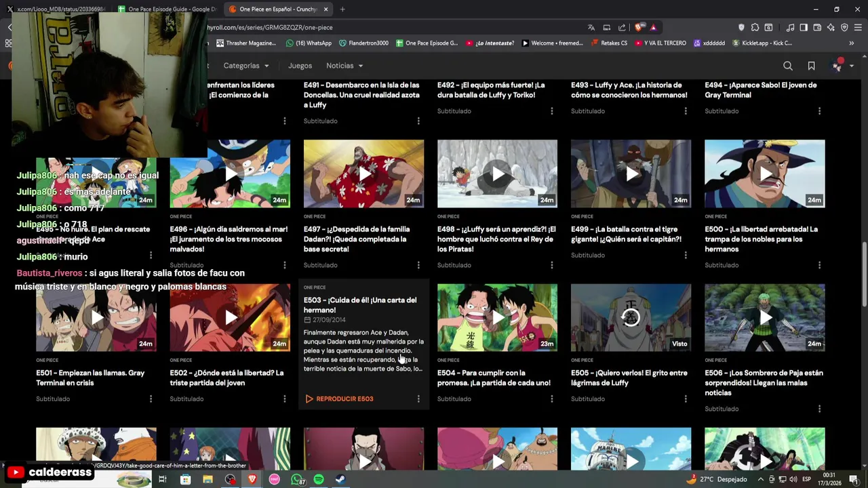868x488 pixels.
Task: Open Brave browser taskbar icon
Action: point(252,479)
